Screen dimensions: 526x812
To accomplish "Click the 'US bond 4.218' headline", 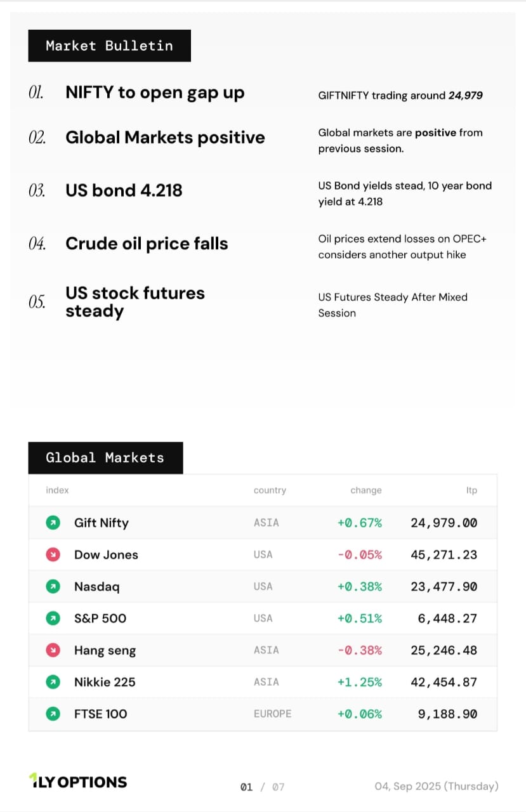I will (x=124, y=190).
